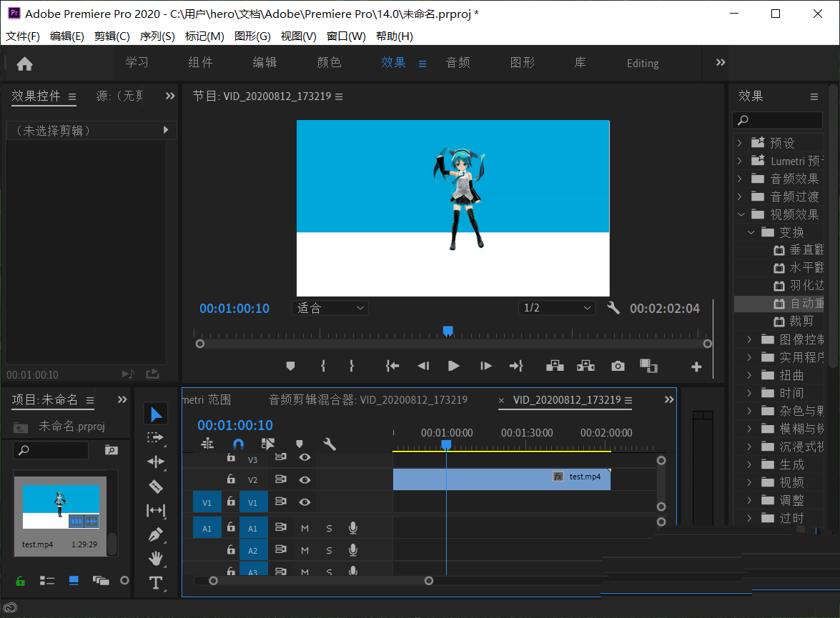Click test.mp4 thumbnail in project panel
The height and width of the screenshot is (618, 840).
pyautogui.click(x=60, y=507)
